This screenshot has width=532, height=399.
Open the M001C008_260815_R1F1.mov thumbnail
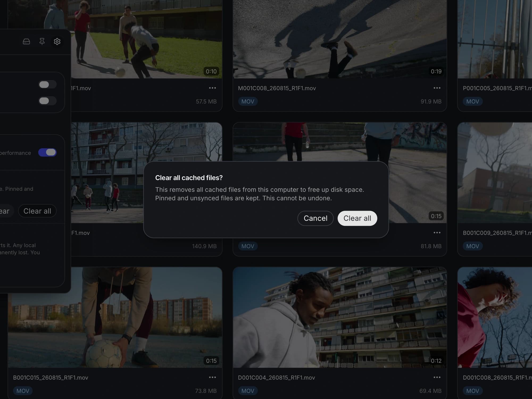click(x=340, y=39)
